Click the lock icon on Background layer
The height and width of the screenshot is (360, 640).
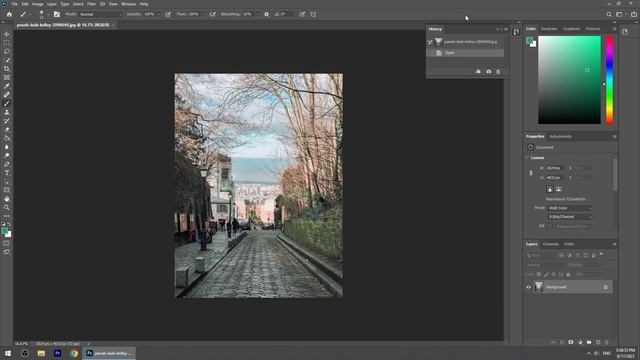(x=605, y=287)
